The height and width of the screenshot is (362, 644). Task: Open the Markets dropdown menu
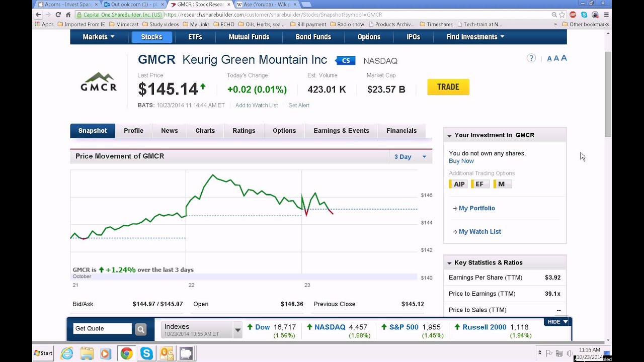point(99,37)
